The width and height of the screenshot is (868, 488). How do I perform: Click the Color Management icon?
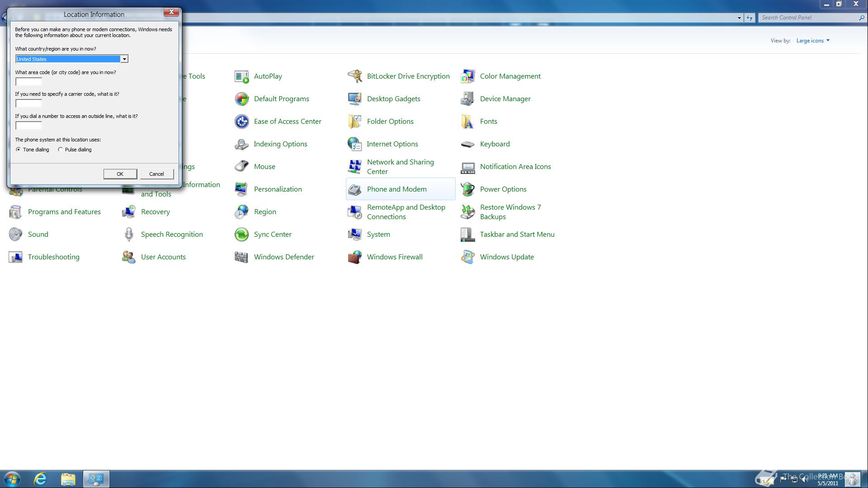tap(467, 76)
